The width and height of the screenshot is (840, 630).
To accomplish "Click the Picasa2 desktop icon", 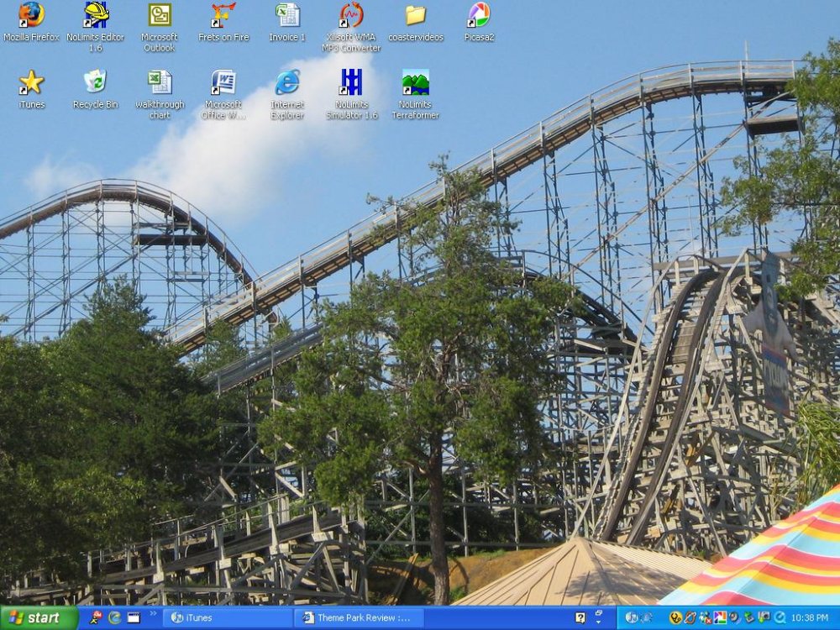I will click(478, 15).
